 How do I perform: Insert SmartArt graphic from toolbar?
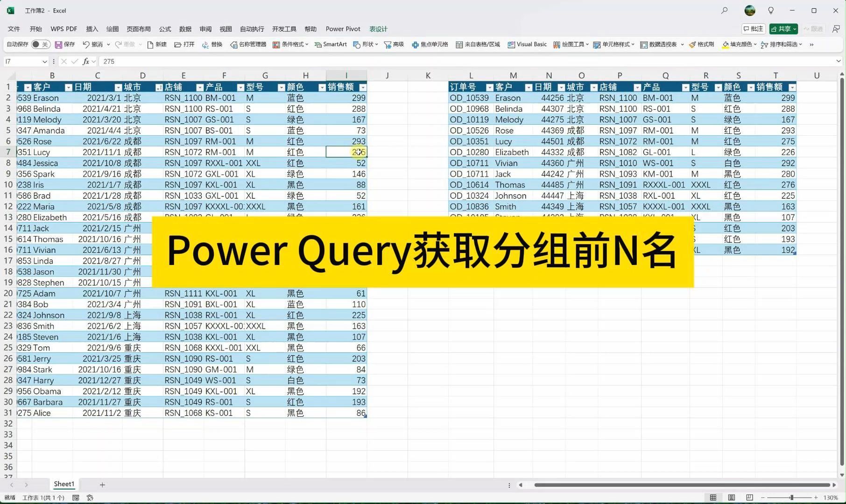click(331, 44)
